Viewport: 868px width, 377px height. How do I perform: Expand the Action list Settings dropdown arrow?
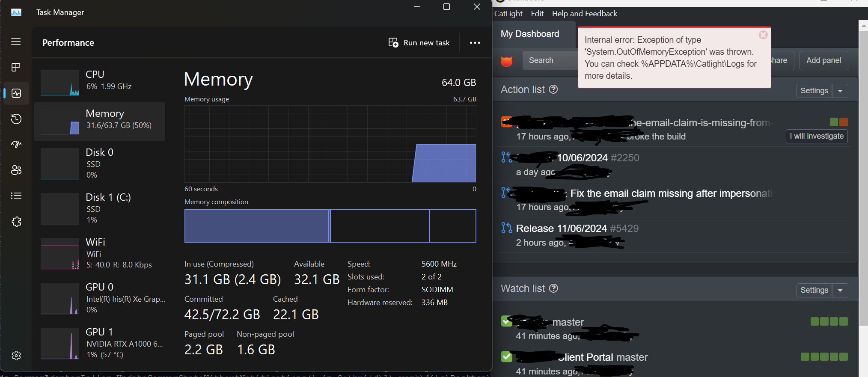[840, 91]
